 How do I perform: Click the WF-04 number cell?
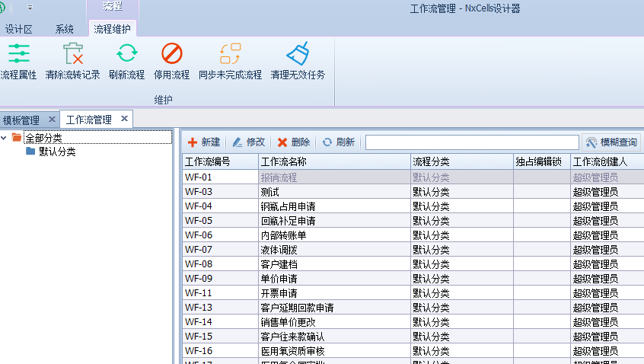pos(220,206)
